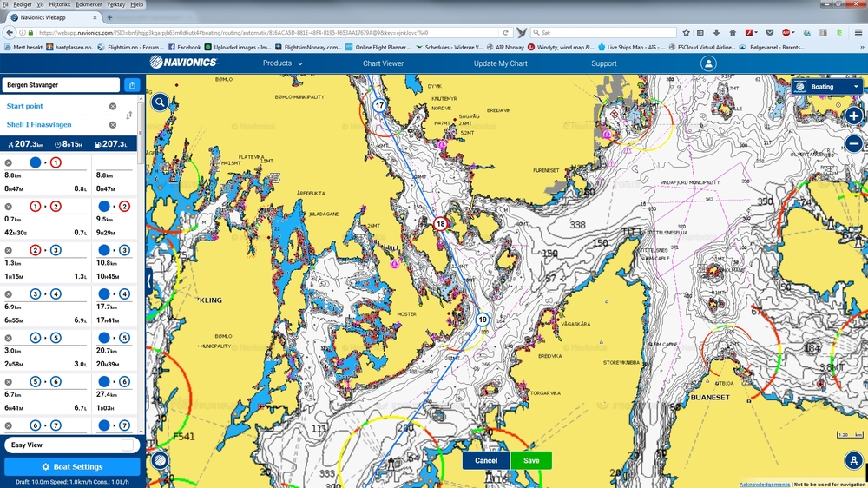This screenshot has width=868, height=488.
Task: Open AIP Norway bookmark
Action: (x=505, y=47)
